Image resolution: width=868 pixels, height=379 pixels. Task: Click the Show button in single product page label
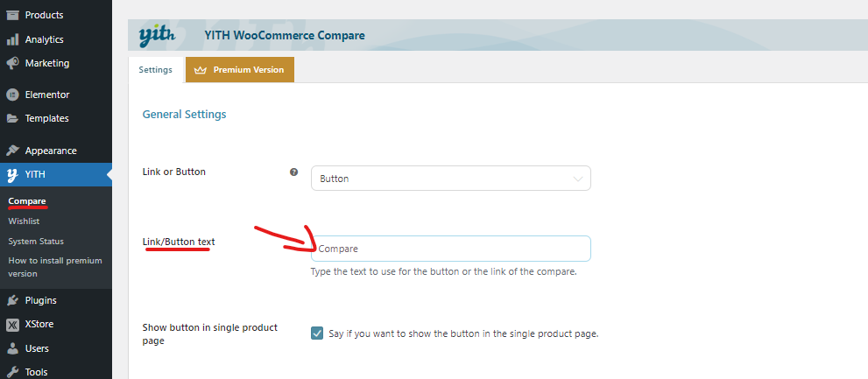click(x=210, y=334)
